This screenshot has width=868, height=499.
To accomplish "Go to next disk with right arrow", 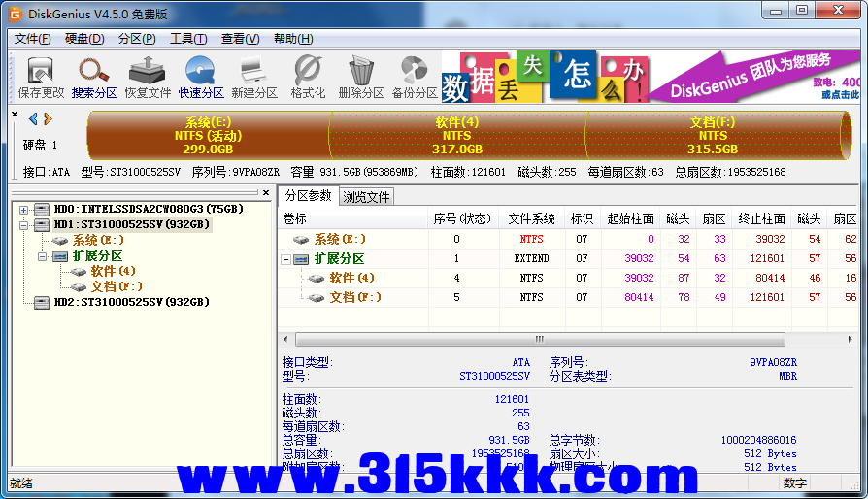I will point(48,118).
